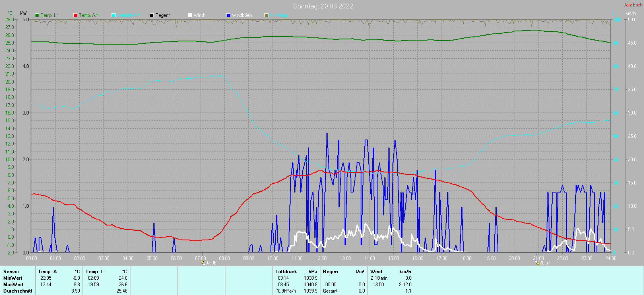
Task: Click the Luftdruck column header
Action: [x=286, y=272]
